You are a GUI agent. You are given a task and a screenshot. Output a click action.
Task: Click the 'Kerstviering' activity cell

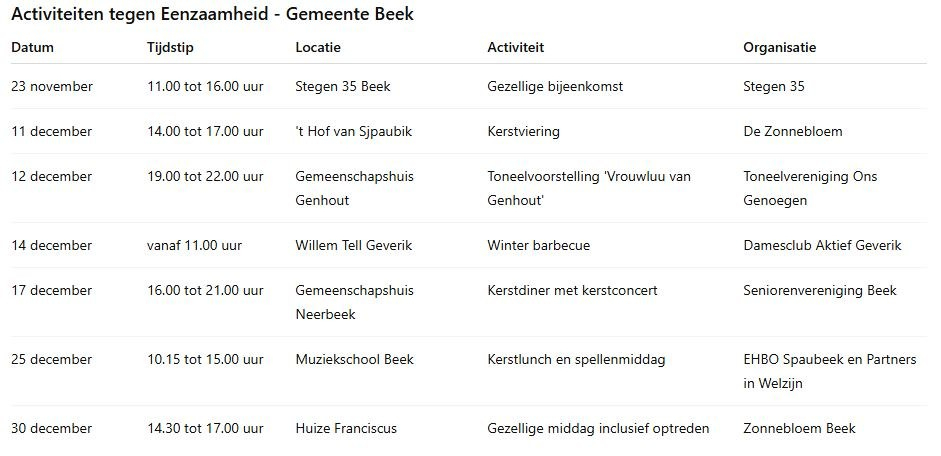(523, 131)
